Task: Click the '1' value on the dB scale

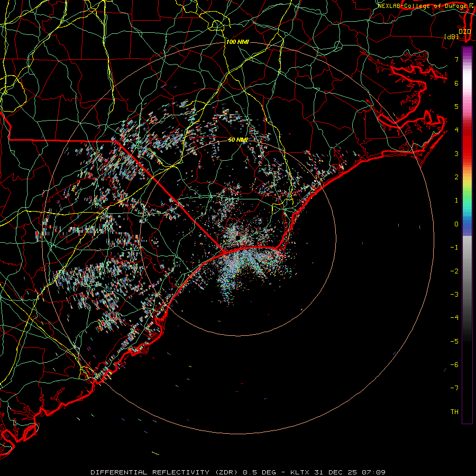Action: coord(456,200)
